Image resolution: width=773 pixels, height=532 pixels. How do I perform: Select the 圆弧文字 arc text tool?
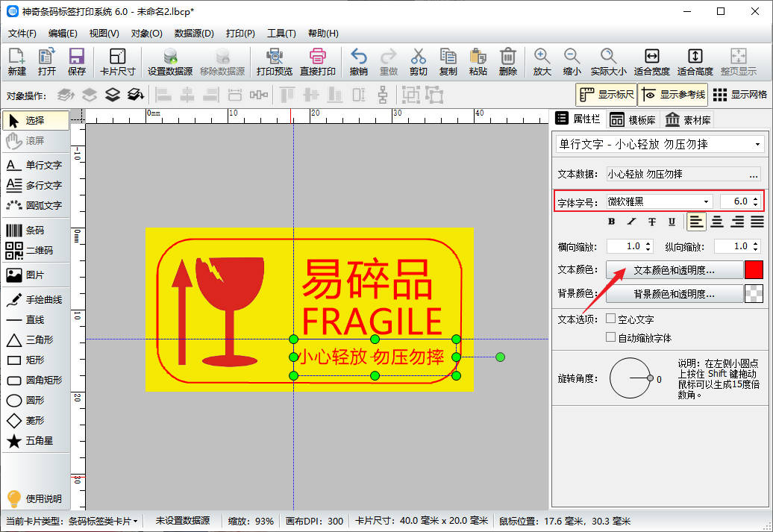pyautogui.click(x=35, y=205)
